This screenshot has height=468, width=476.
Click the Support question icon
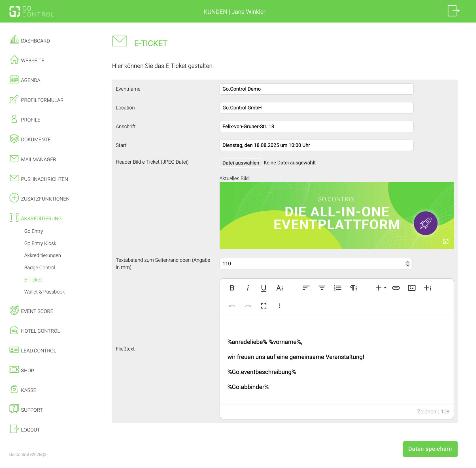14,409
